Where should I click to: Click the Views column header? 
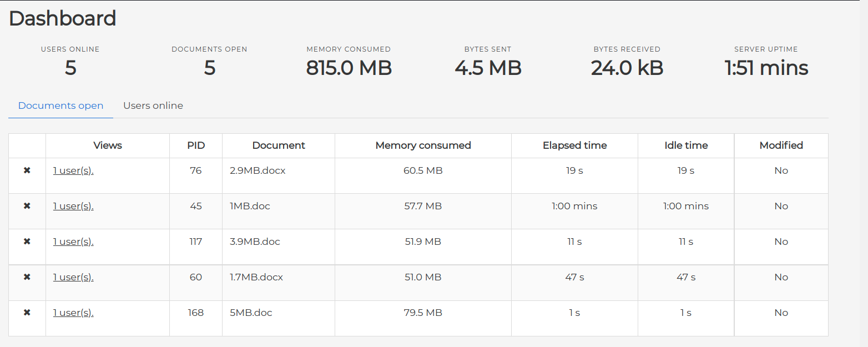pos(108,145)
